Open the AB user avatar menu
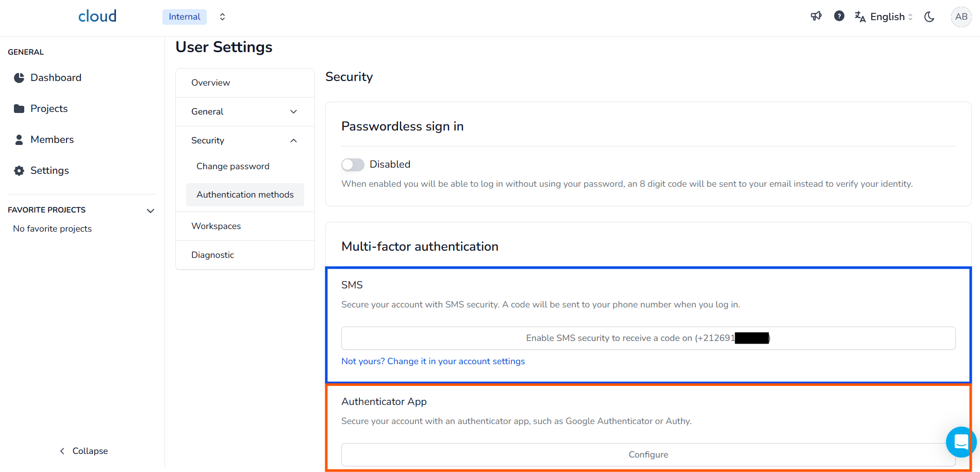 pos(961,17)
